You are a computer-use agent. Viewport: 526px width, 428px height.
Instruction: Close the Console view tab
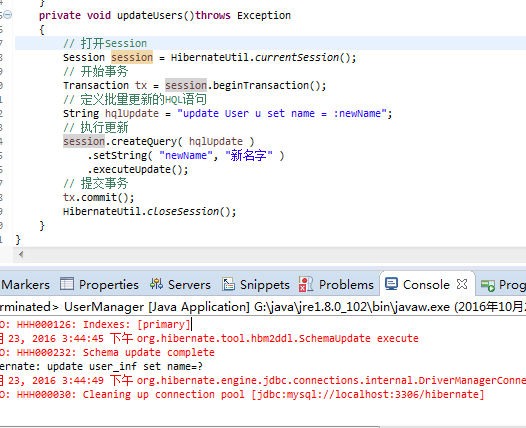462,284
